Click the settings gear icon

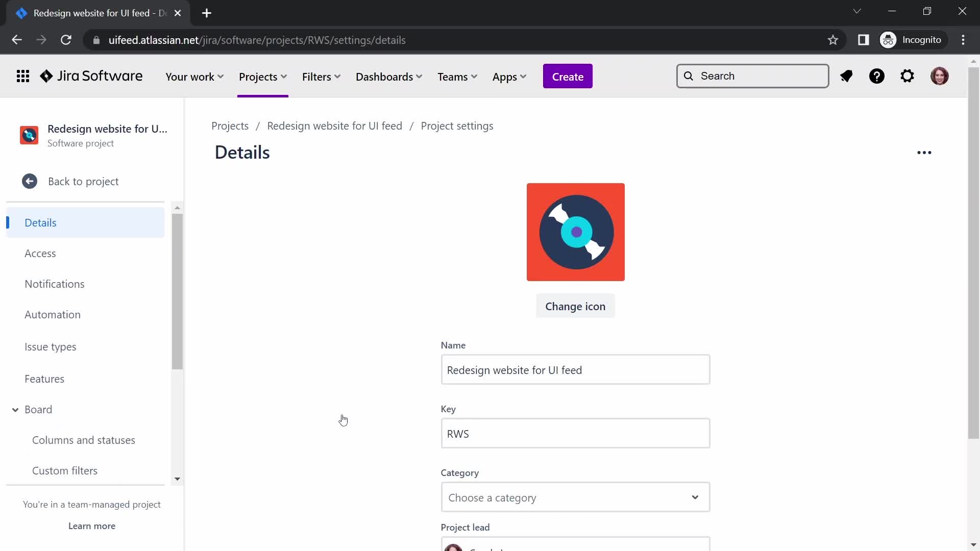[x=909, y=76]
